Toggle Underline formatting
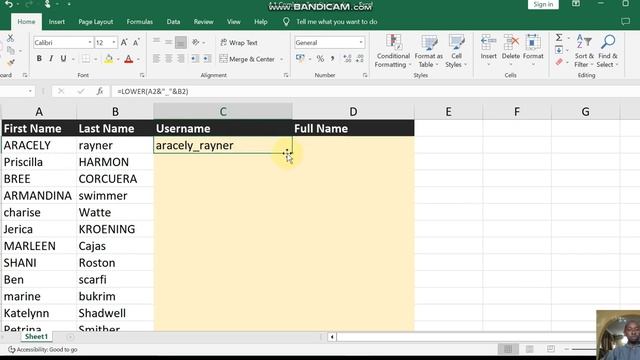This screenshot has height=360, width=640. click(63, 59)
